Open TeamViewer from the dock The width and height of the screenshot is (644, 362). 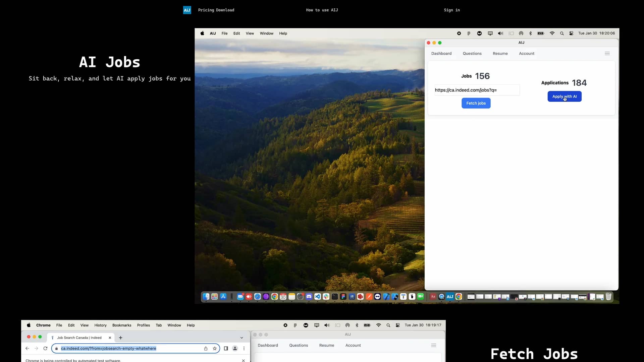pos(378,297)
